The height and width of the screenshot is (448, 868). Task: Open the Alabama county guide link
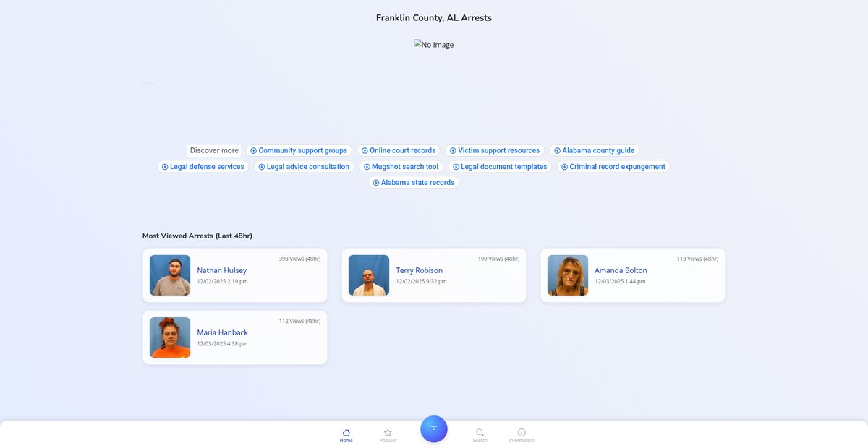[x=595, y=150]
